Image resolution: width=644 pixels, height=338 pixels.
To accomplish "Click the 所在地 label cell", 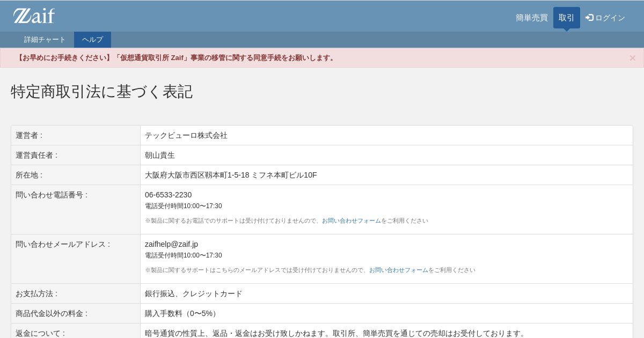I will click(76, 175).
